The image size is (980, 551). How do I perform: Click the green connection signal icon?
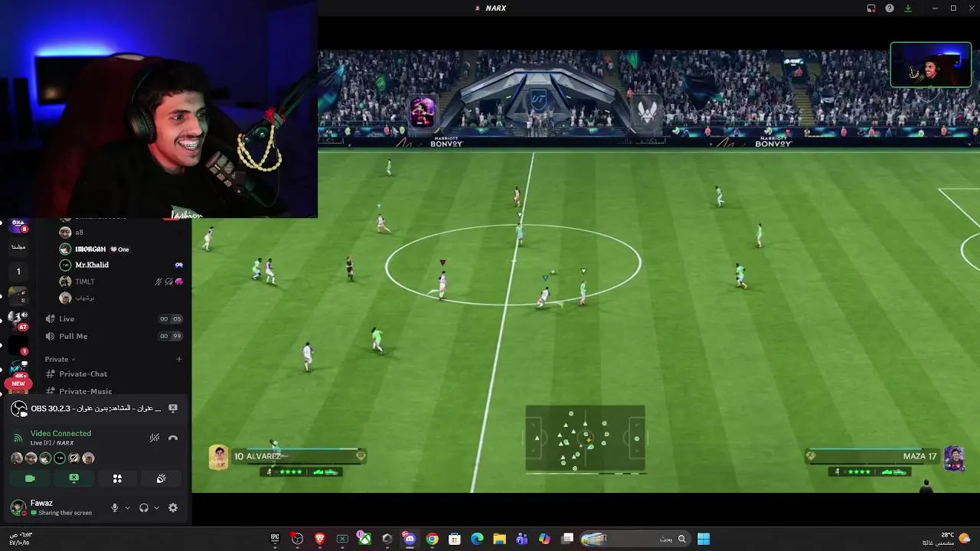(18, 438)
